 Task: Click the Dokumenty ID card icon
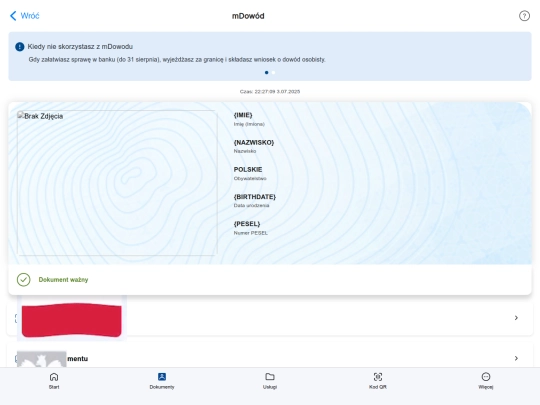point(162,377)
